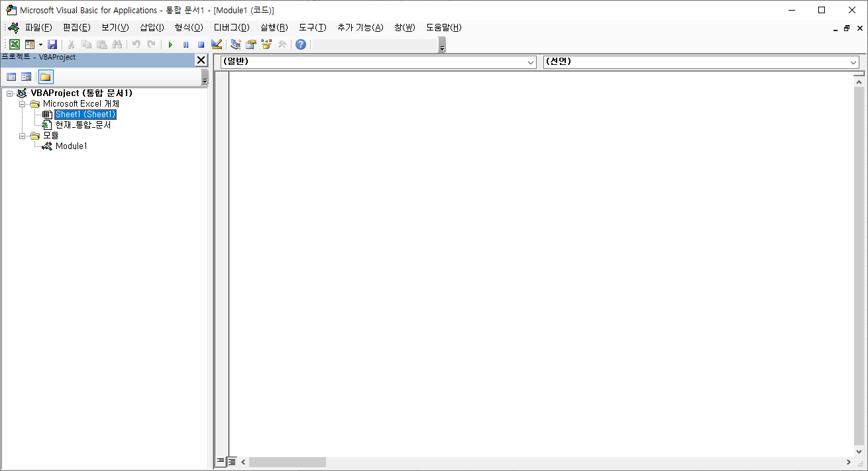Click the code window scroll down arrow
This screenshot has height=471, width=868.
[859, 451]
